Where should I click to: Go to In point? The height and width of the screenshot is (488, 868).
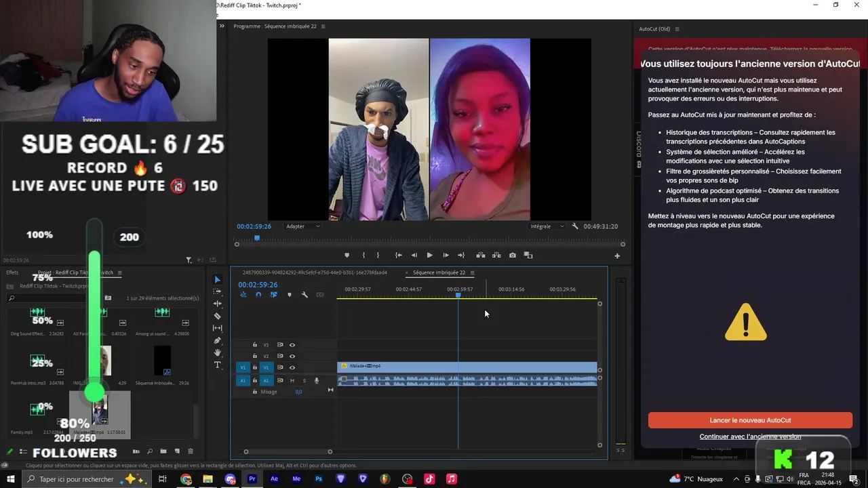(x=398, y=256)
